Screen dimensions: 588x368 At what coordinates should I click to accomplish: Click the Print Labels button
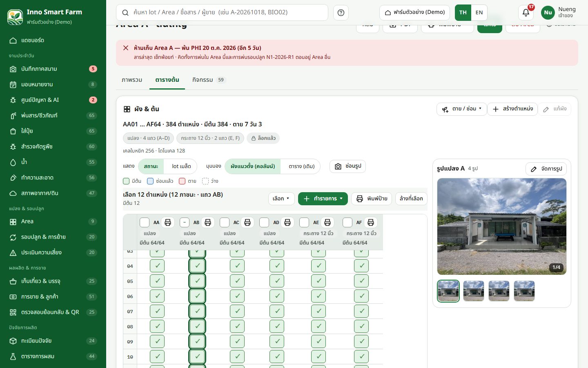pyautogui.click(x=372, y=199)
